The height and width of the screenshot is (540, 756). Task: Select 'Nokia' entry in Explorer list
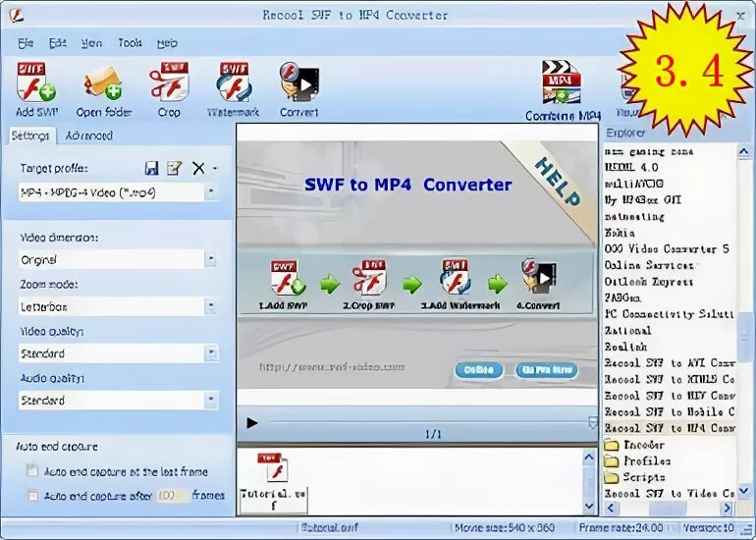point(621,233)
